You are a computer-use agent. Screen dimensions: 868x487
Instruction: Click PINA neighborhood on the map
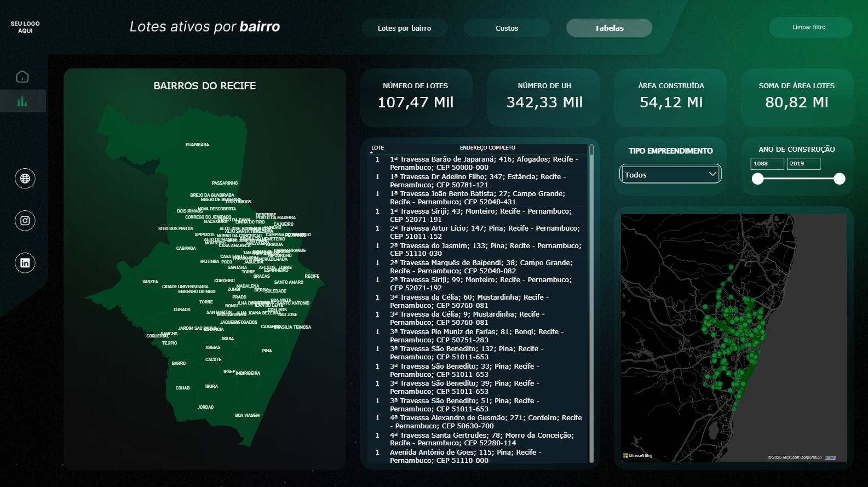pyautogui.click(x=267, y=351)
